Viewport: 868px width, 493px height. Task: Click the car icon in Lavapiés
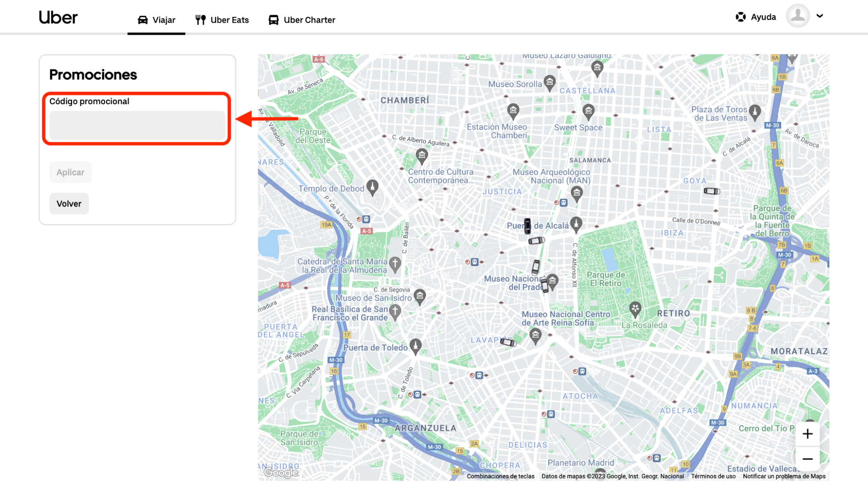(508, 342)
